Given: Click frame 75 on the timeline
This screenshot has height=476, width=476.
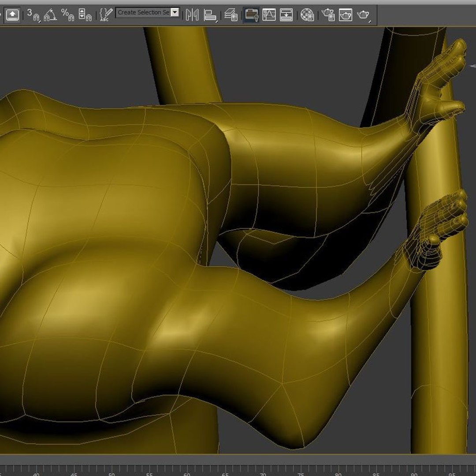Looking at the screenshot, I should pos(301,473).
